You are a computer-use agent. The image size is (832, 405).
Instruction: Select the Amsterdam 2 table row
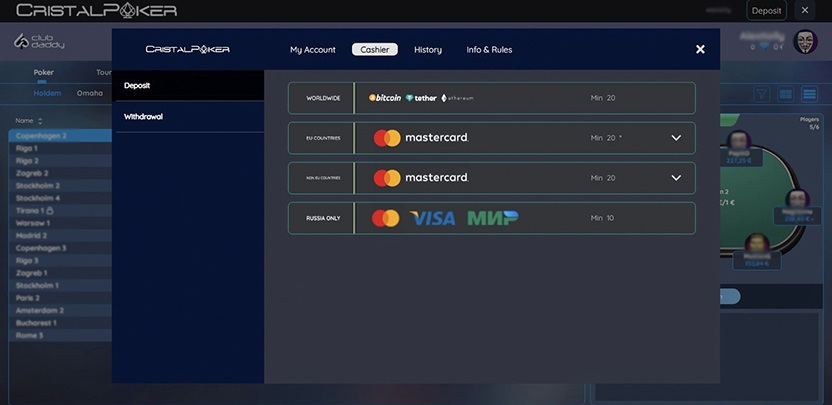[x=60, y=311]
